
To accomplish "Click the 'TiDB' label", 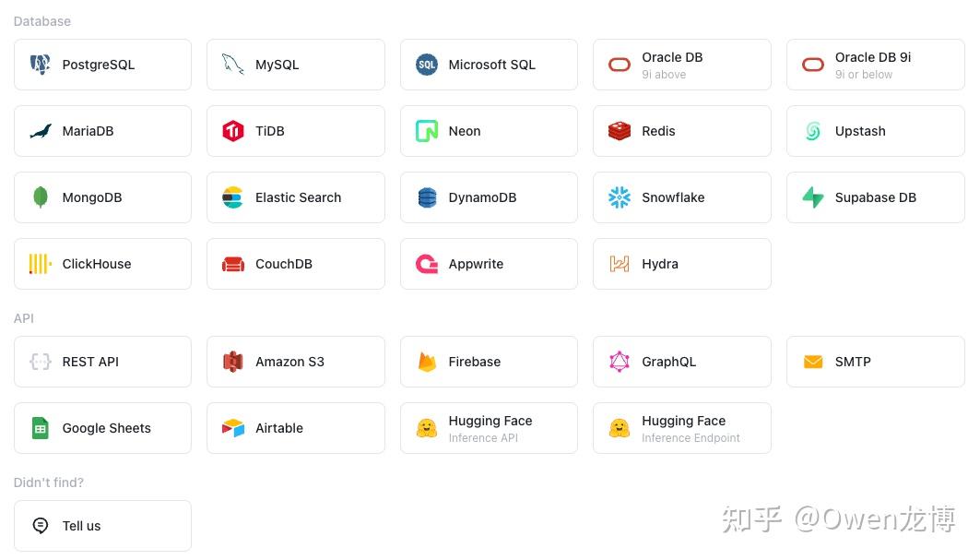I will [270, 131].
